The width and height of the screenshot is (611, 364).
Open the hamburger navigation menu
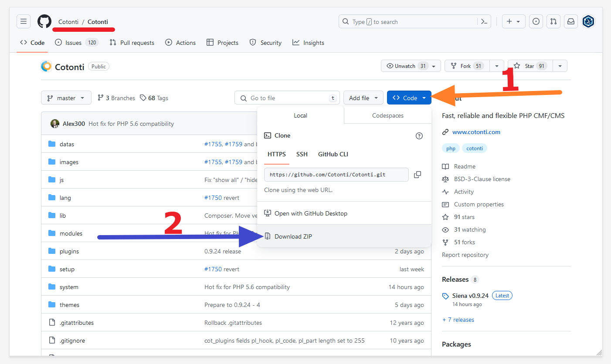(x=24, y=21)
